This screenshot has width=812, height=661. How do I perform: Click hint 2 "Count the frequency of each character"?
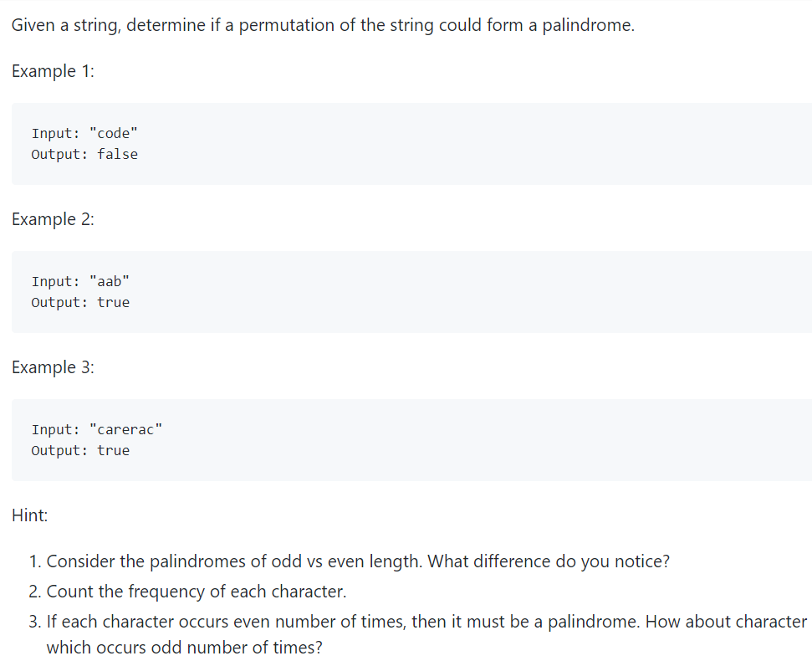[197, 592]
